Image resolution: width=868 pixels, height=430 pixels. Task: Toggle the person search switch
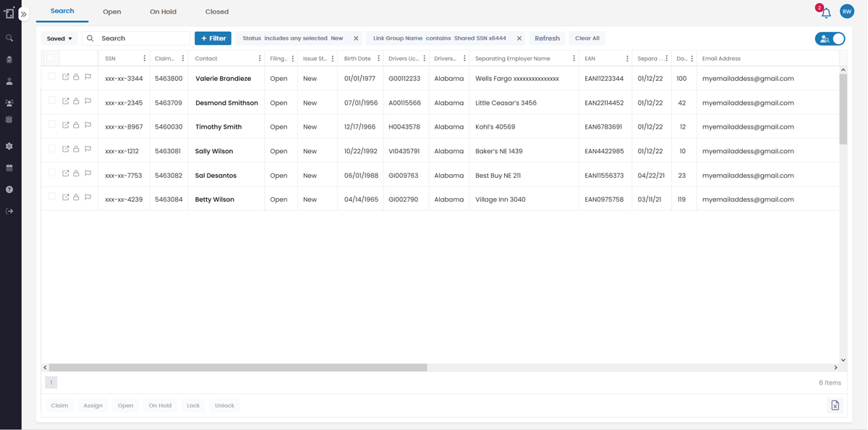coord(830,39)
